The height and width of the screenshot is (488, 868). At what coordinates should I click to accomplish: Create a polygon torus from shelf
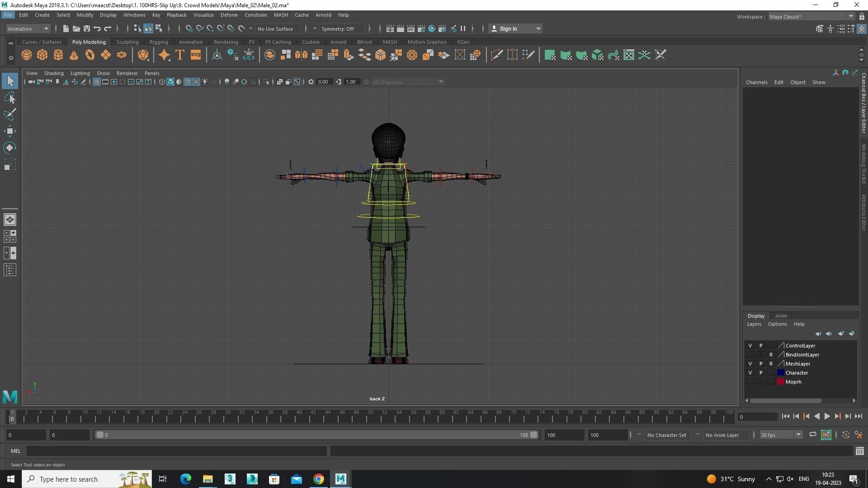(90, 55)
